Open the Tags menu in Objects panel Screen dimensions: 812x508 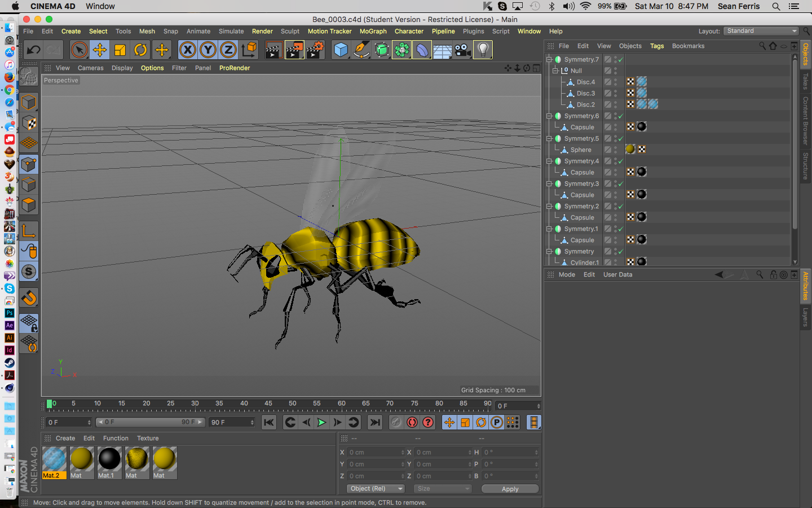(656, 46)
